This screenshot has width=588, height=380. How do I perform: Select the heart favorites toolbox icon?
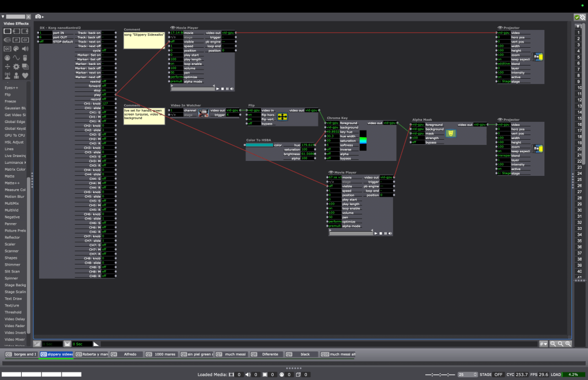25,75
